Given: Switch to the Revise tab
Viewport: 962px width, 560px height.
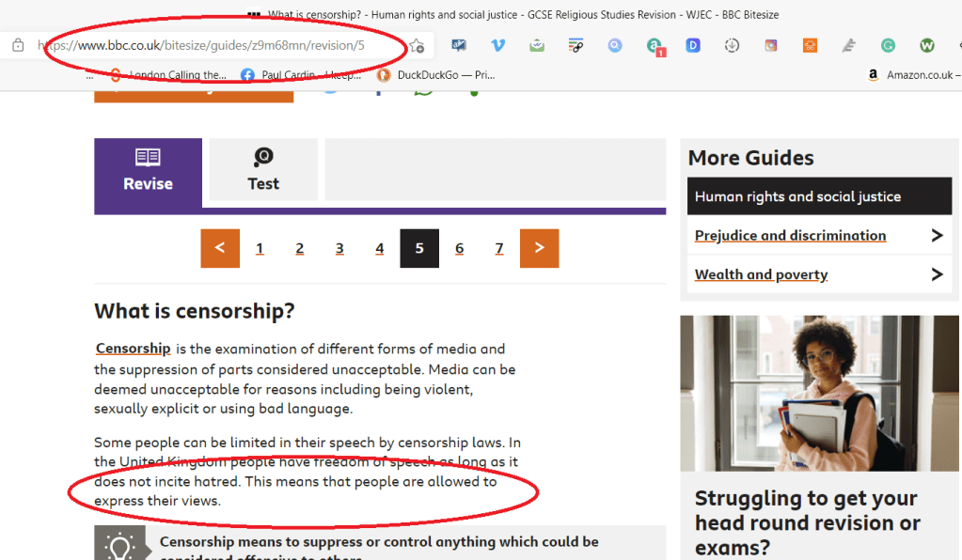Looking at the screenshot, I should (148, 171).
